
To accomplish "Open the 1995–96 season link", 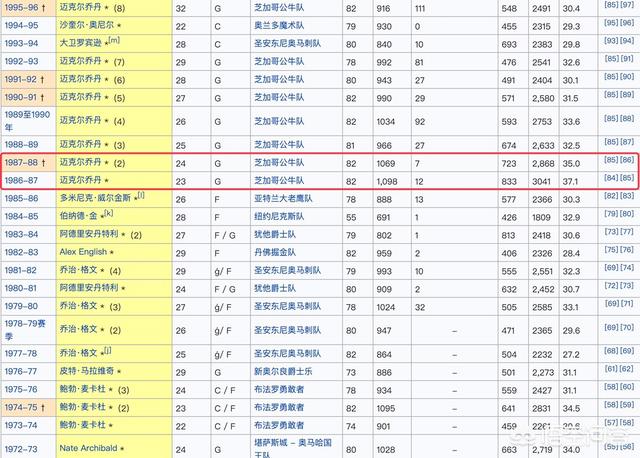I will tap(21, 8).
